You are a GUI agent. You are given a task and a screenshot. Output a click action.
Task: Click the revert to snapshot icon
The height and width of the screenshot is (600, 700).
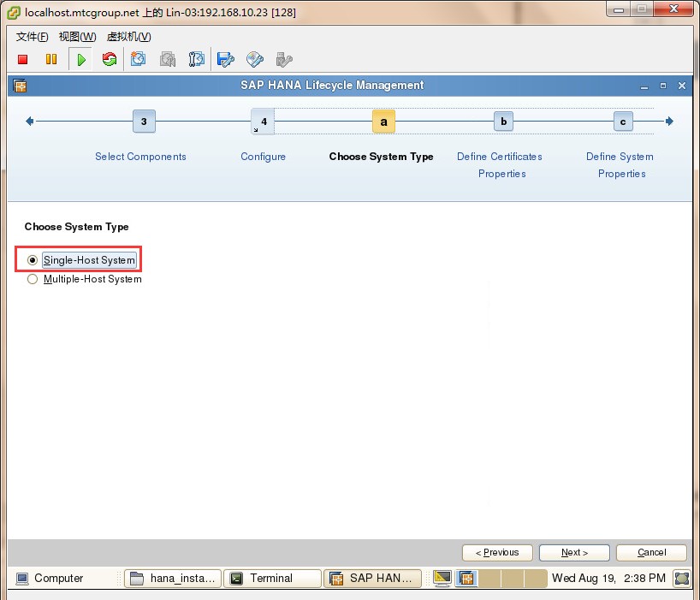click(168, 59)
